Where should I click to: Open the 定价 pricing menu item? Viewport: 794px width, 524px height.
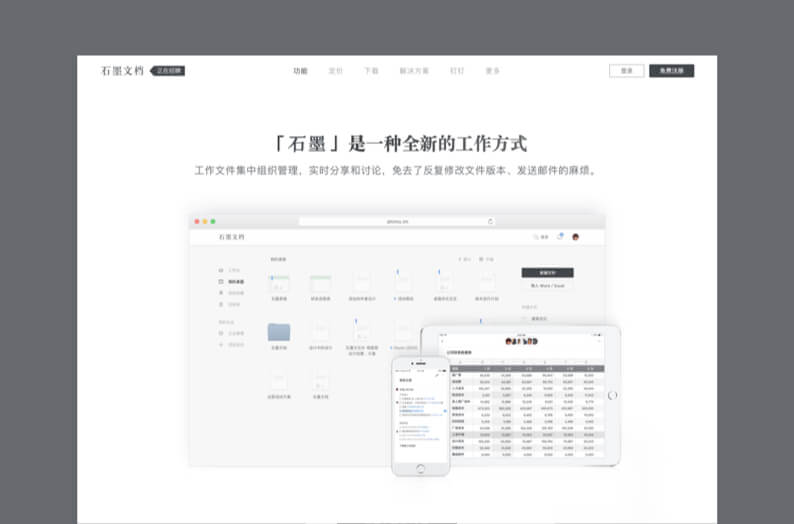pos(336,71)
